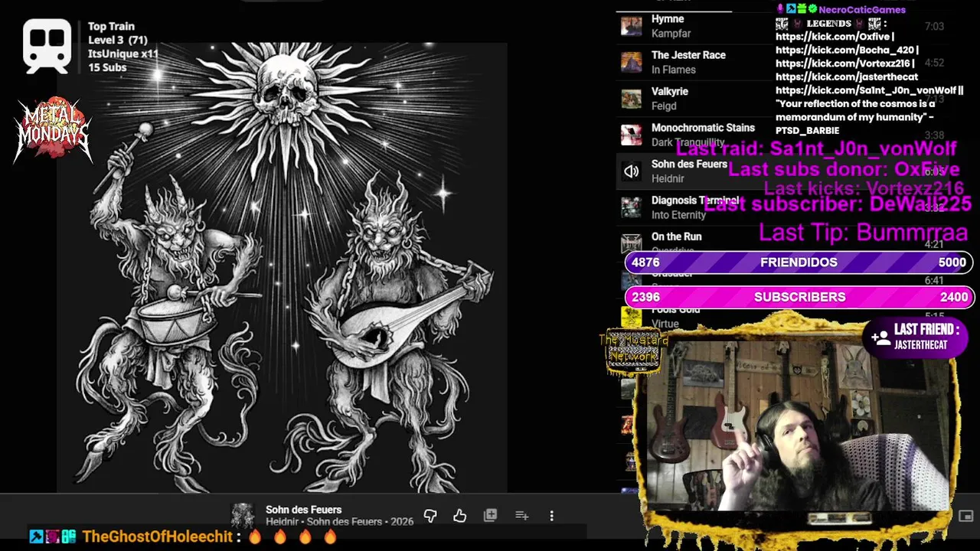This screenshot has height=551, width=980.
Task: Open the kick.com/jasterthecat link in chat
Action: 847,77
